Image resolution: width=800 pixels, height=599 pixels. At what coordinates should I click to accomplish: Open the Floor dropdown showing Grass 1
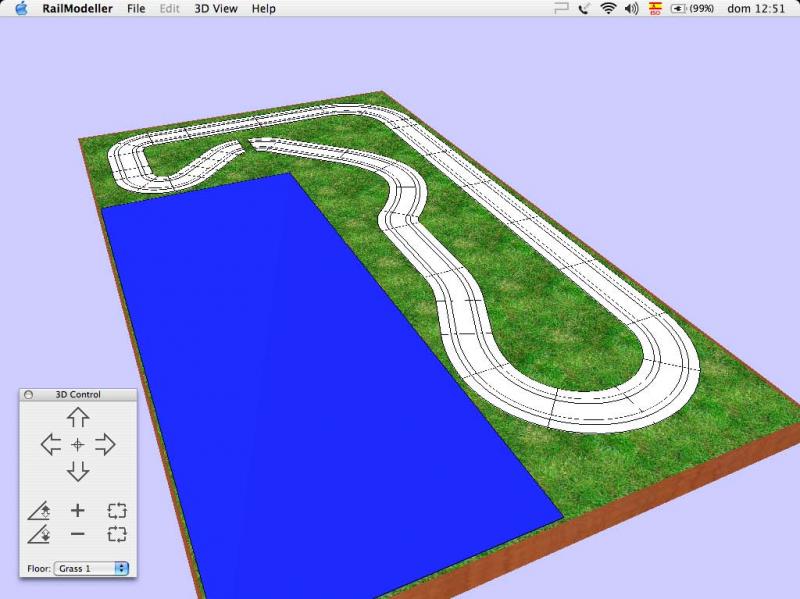(92, 568)
